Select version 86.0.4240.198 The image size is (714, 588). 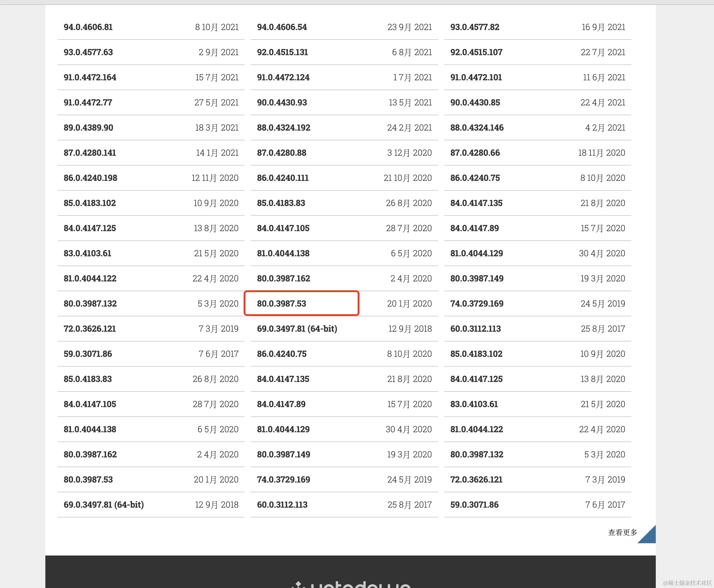pyautogui.click(x=90, y=178)
